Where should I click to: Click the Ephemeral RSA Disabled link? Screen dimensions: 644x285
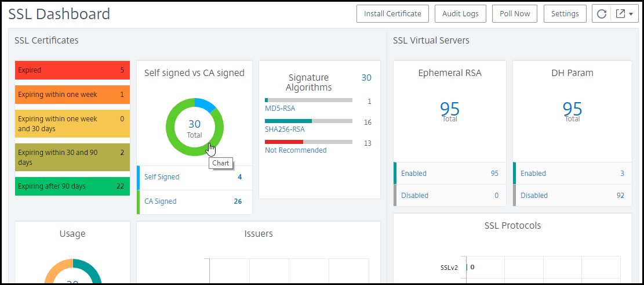click(x=415, y=196)
